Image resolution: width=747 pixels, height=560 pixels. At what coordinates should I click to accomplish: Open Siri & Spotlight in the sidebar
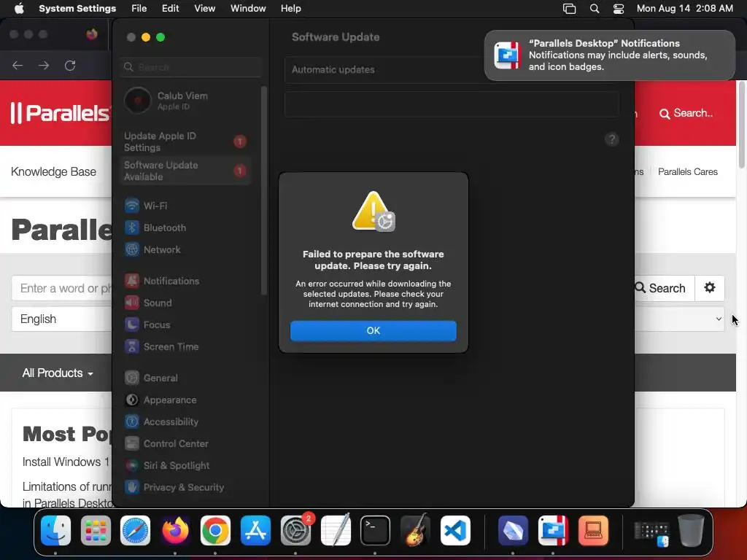tap(186, 466)
